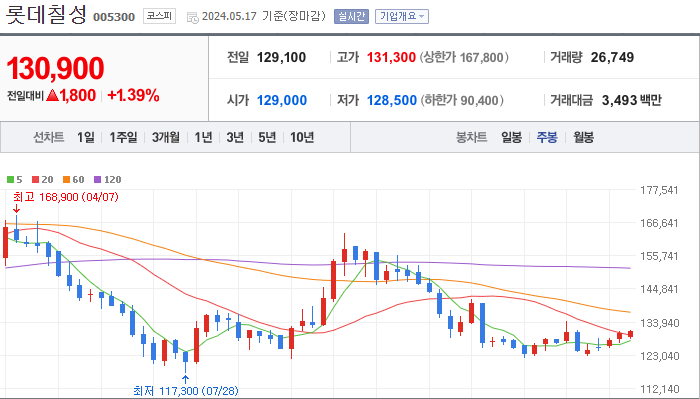Click the 봉차트 label
The image size is (700, 399).
tap(471, 137)
